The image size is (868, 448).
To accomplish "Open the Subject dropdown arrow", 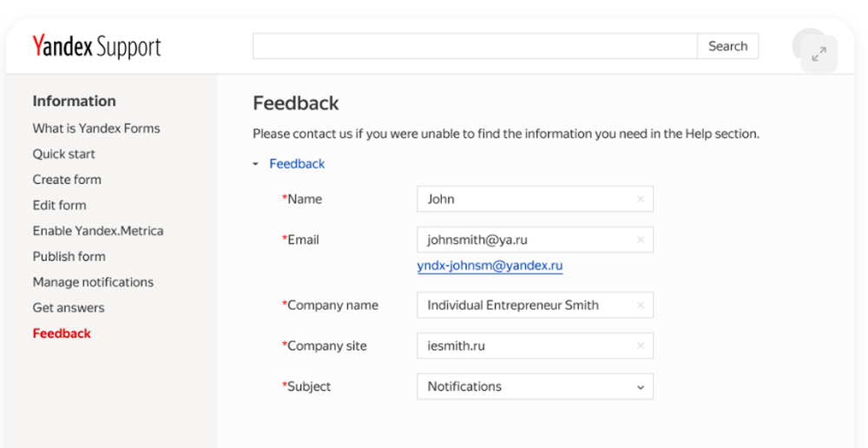I will click(641, 387).
